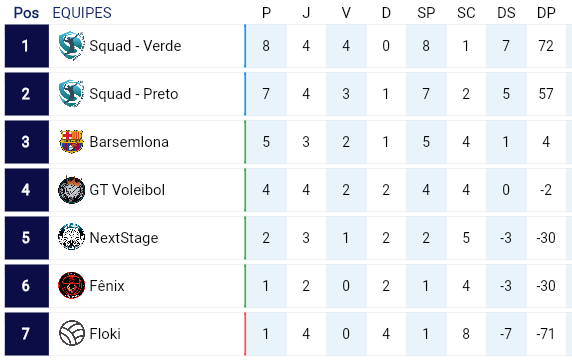Screen dimensions: 572x361
Task: Click the EQUIPES column header
Action: (82, 13)
